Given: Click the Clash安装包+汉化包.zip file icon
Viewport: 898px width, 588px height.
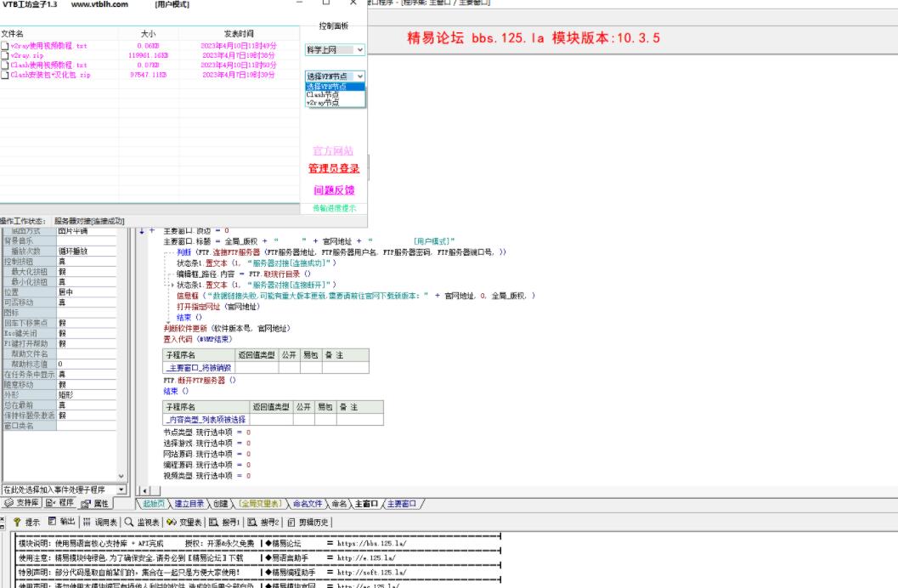Looking at the screenshot, I should click(x=5, y=75).
